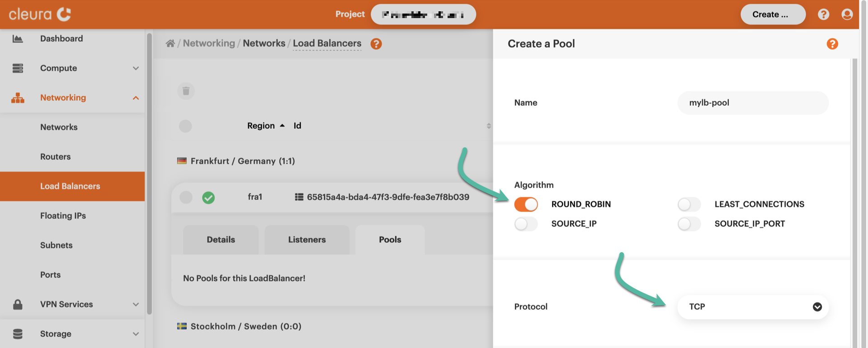868x348 pixels.
Task: Turn on the SOURCE_IP toggle
Action: coord(526,224)
